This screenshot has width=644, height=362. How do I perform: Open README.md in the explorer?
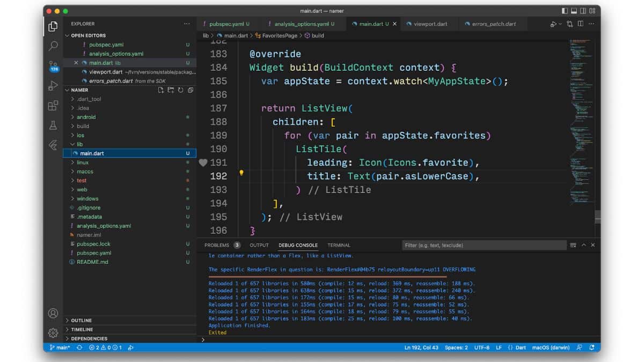pos(92,262)
